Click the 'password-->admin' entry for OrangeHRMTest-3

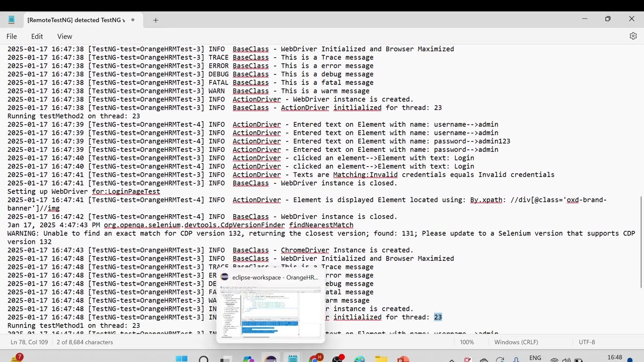(x=466, y=150)
